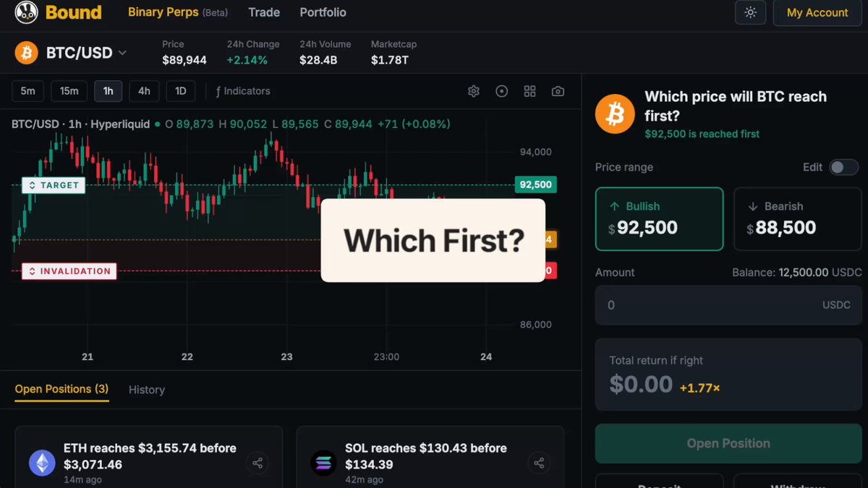Select the Bullish $92,500 option
The width and height of the screenshot is (868, 488).
[659, 219]
